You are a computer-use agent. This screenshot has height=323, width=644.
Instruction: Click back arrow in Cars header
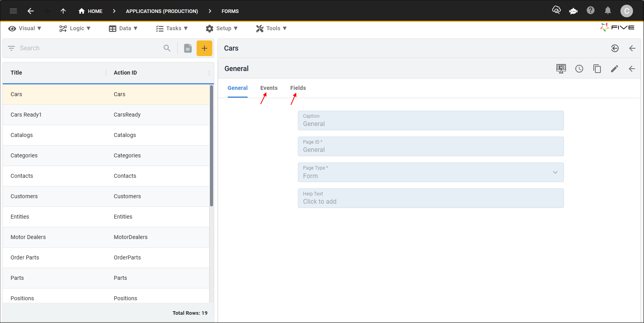tap(632, 48)
